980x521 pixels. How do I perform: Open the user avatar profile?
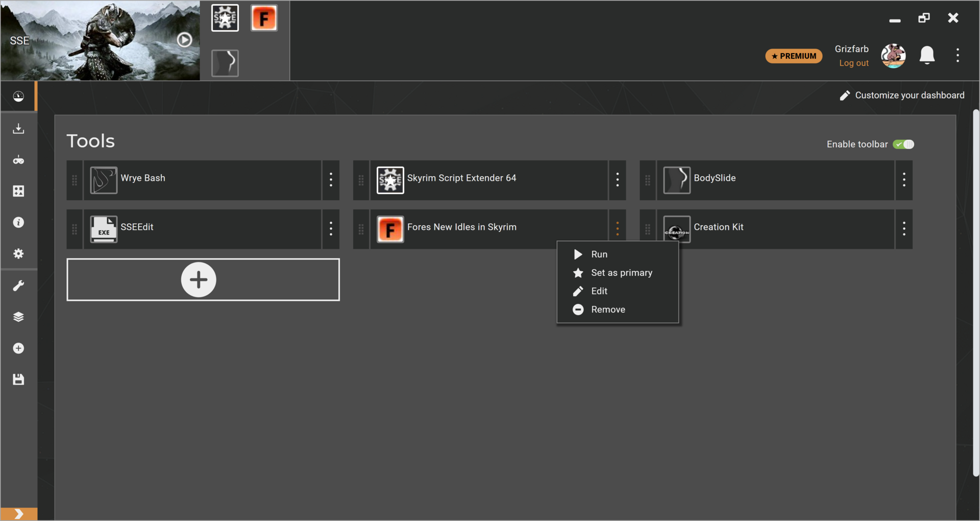click(x=893, y=55)
